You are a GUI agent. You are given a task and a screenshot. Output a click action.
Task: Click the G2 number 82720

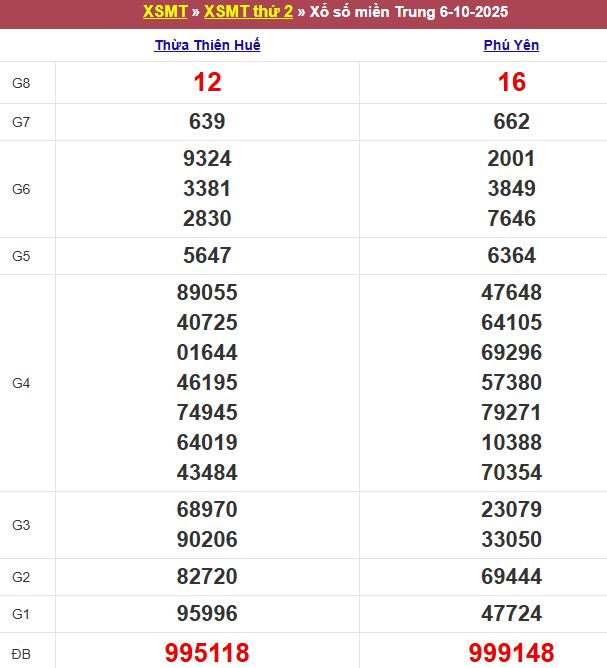point(207,576)
